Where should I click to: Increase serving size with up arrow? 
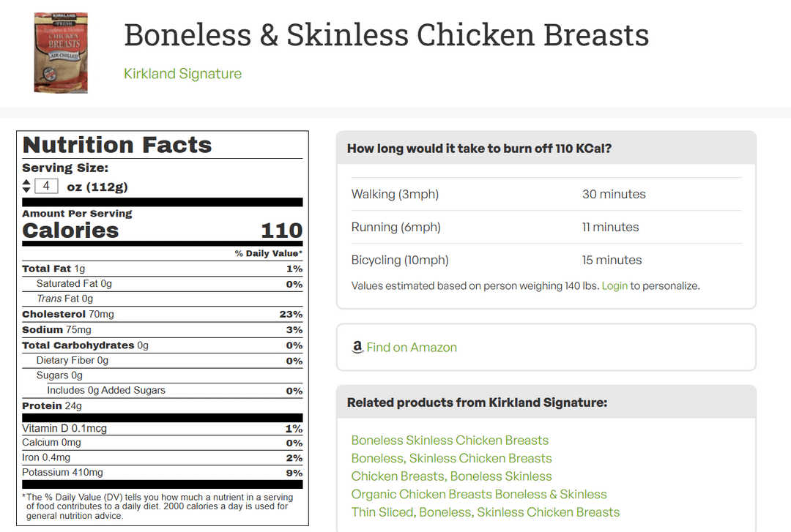(27, 182)
